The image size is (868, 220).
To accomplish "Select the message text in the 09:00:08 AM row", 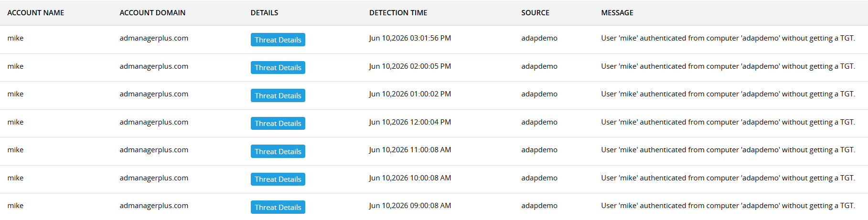I will tap(728, 206).
